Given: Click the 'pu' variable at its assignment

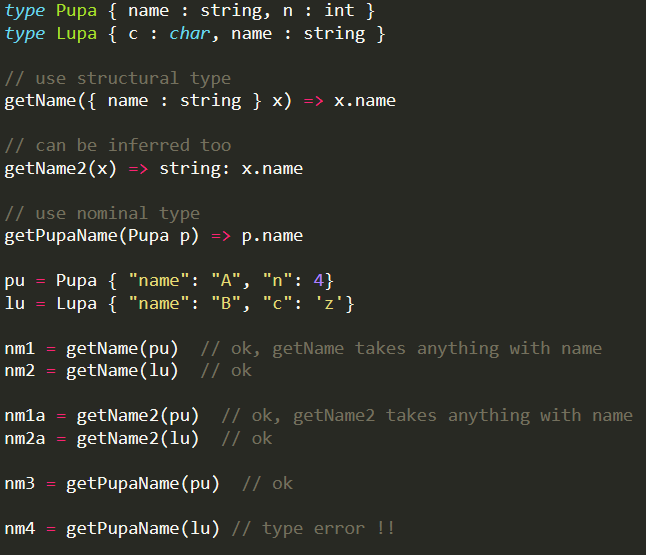Looking at the screenshot, I should point(14,281).
